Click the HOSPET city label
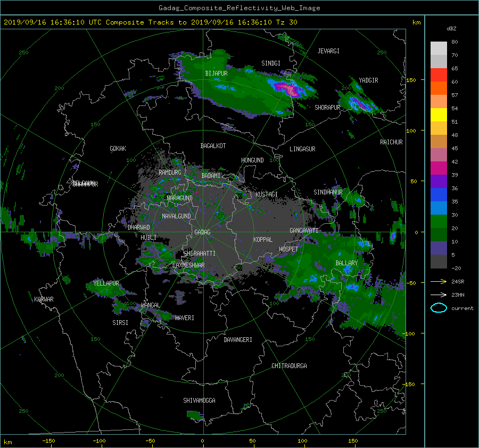Viewport: 479px width, 448px height. pos(288,249)
